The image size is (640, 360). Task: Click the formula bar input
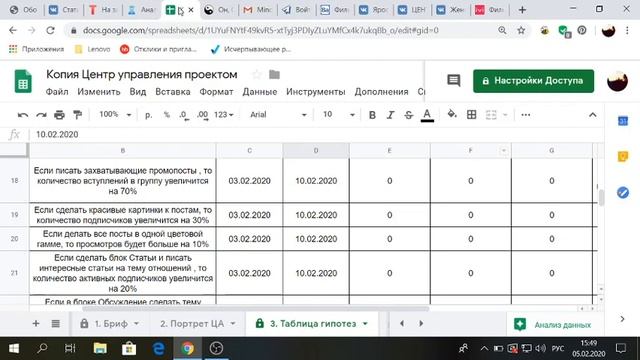tap(316, 135)
